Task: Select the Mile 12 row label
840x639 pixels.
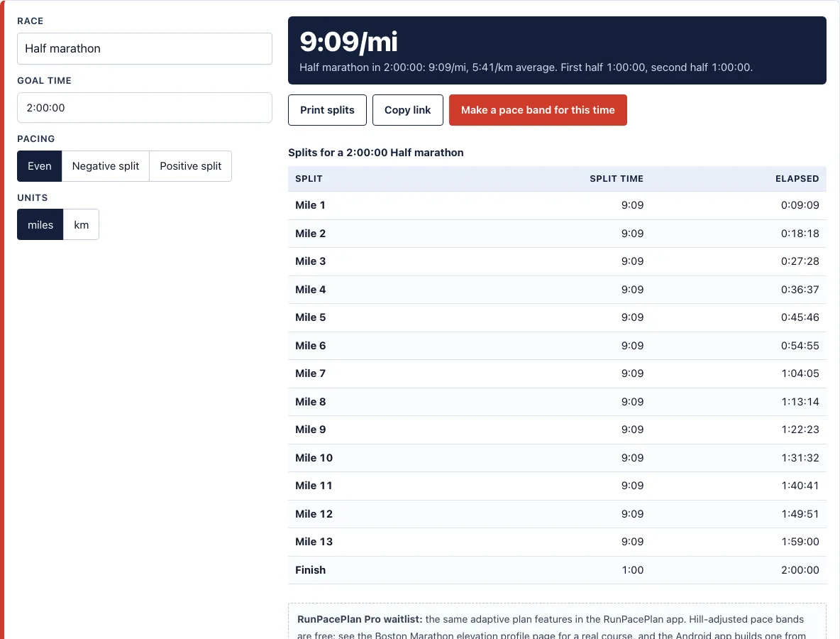Action: tap(314, 514)
